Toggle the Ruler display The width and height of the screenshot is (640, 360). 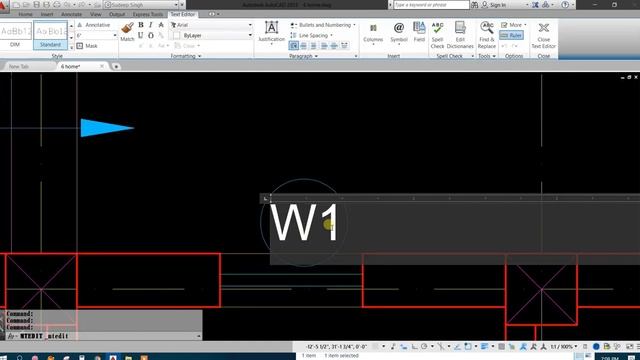point(511,36)
